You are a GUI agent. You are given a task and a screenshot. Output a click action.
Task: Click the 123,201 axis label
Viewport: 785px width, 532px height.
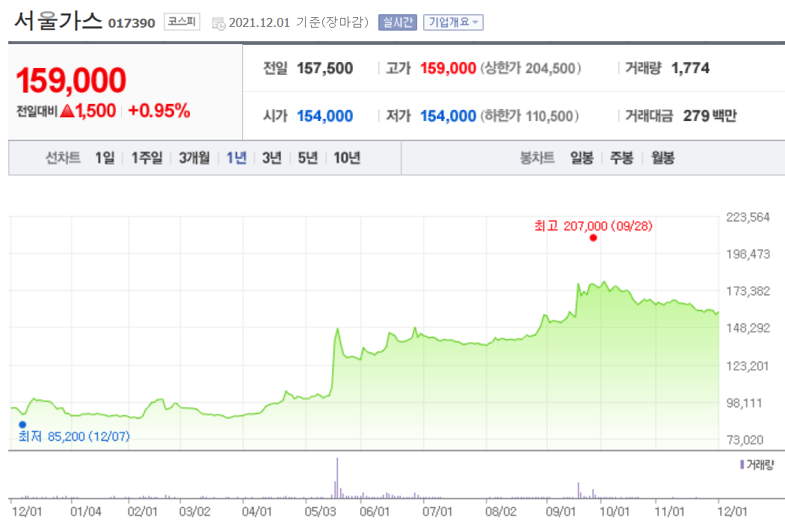pyautogui.click(x=748, y=366)
